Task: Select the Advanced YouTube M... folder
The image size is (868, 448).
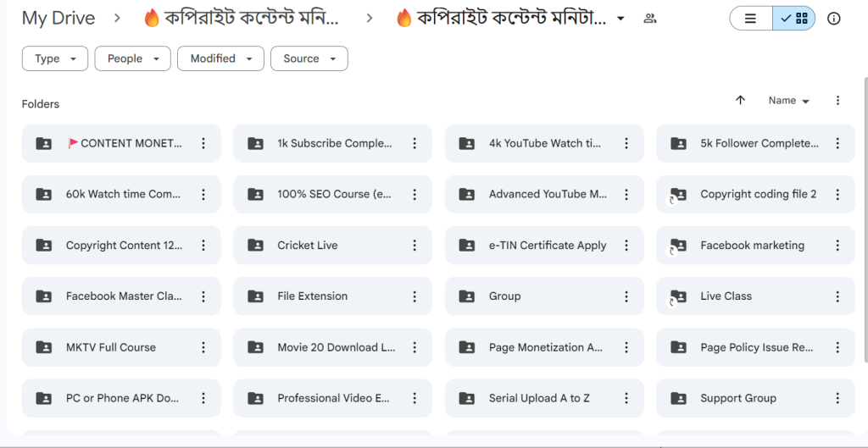Action: tap(544, 194)
